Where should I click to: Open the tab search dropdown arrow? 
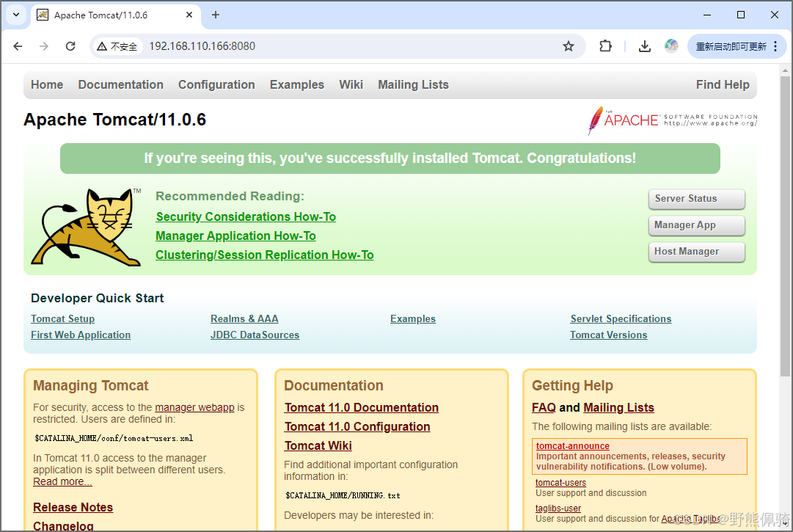click(x=16, y=15)
